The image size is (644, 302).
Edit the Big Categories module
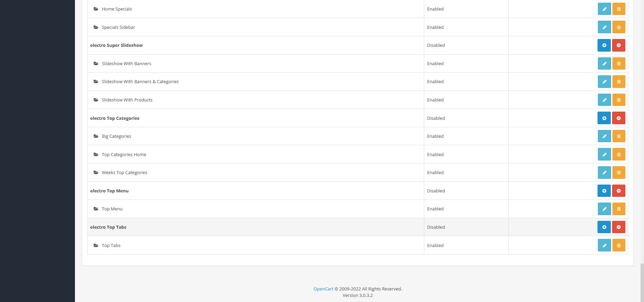tap(604, 136)
